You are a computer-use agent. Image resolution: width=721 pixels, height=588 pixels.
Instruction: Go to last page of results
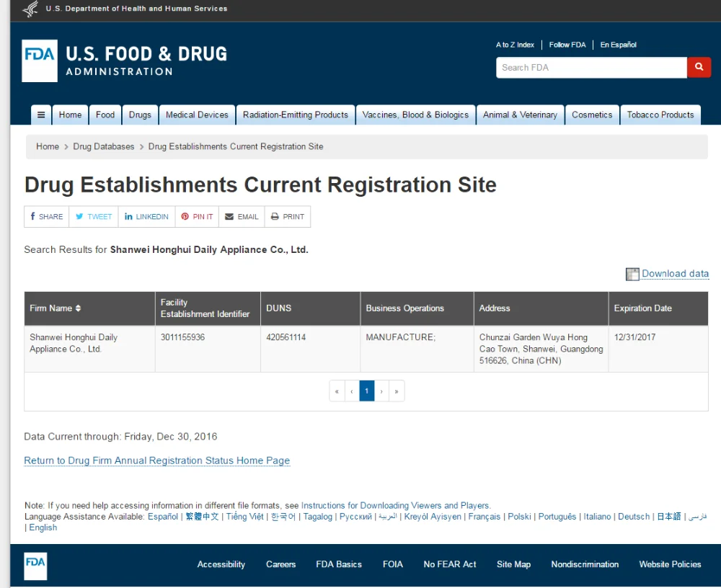[x=397, y=391]
